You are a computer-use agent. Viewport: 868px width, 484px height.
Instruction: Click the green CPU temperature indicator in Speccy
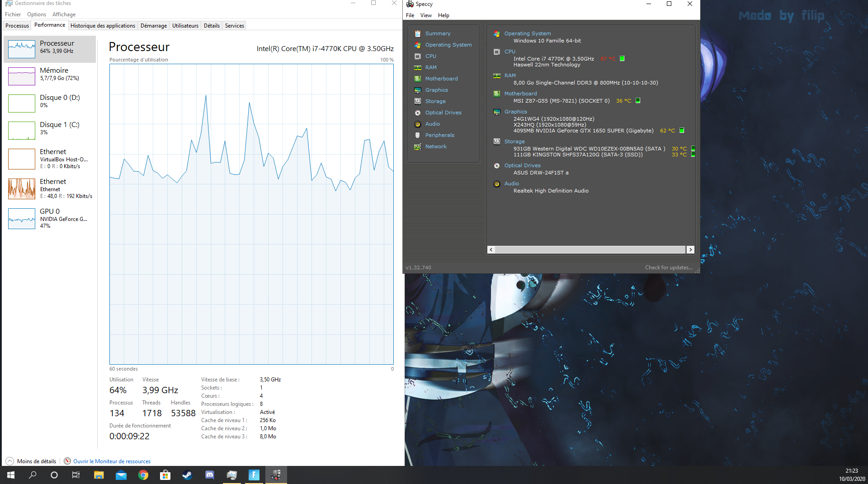(x=622, y=58)
